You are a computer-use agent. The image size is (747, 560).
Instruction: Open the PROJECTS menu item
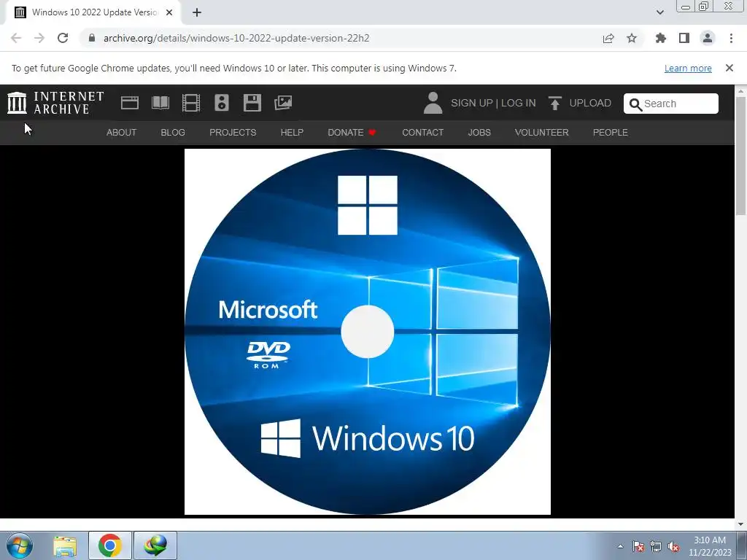point(233,133)
